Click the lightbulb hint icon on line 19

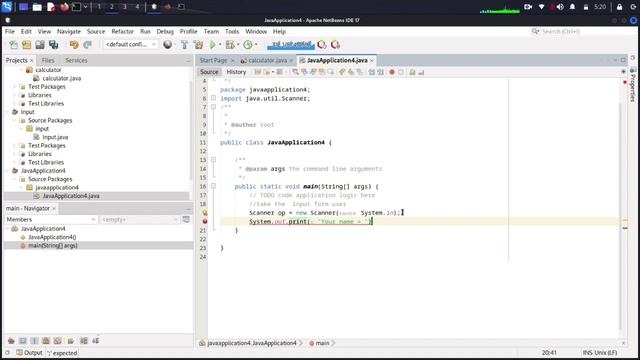tap(205, 213)
